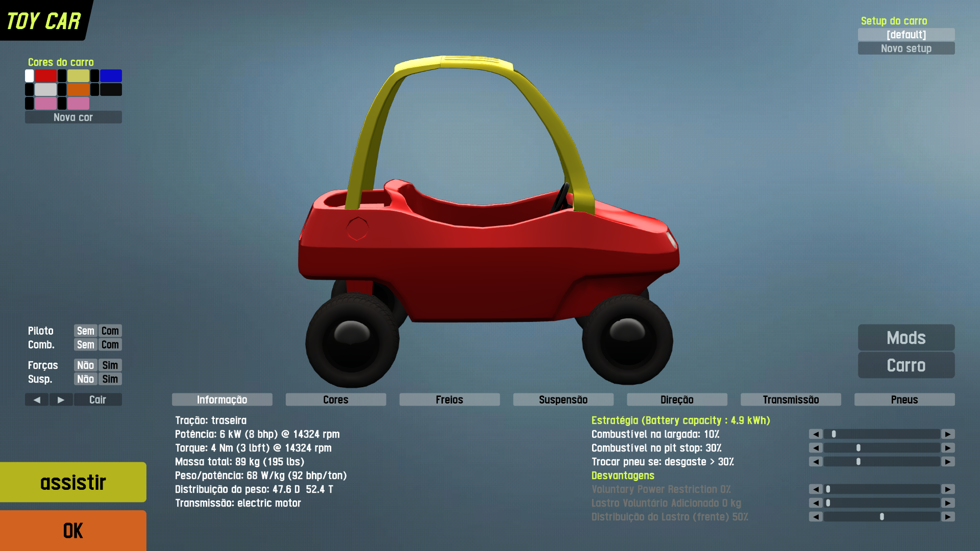Increase Voluntary Power Restriction arrow
The height and width of the screenshot is (551, 980).
[x=948, y=489]
